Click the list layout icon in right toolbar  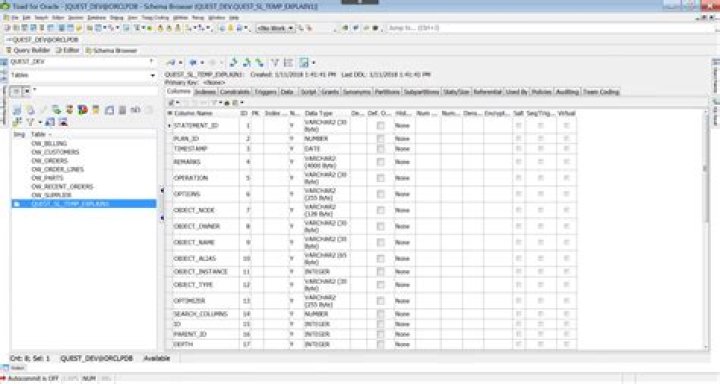coord(288,62)
